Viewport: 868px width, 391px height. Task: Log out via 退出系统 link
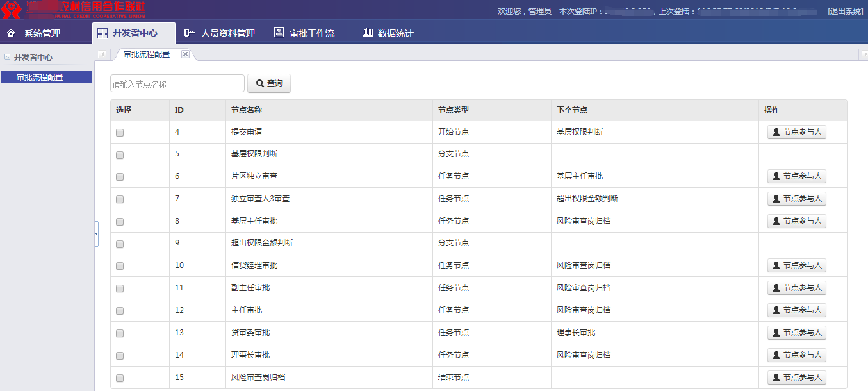(x=846, y=12)
